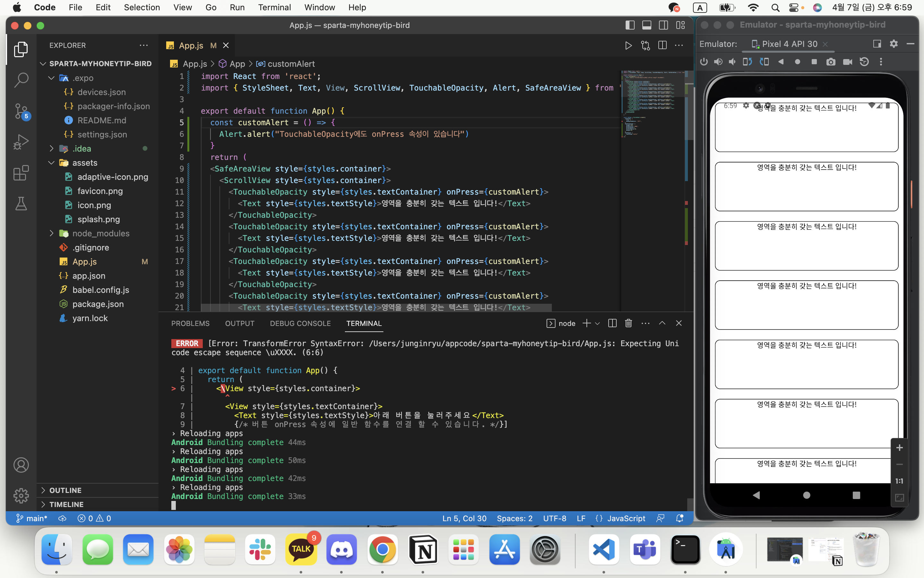The height and width of the screenshot is (578, 924).
Task: Select the UTF-8 encoding indicator
Action: 554,518
